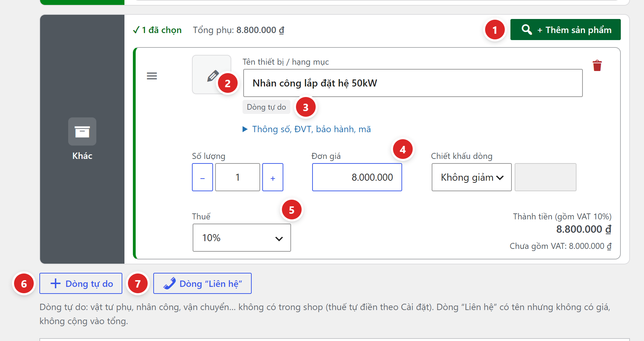Click the Thành tiền 8.800.000 đ amount
The width and height of the screenshot is (644, 341).
(x=584, y=229)
